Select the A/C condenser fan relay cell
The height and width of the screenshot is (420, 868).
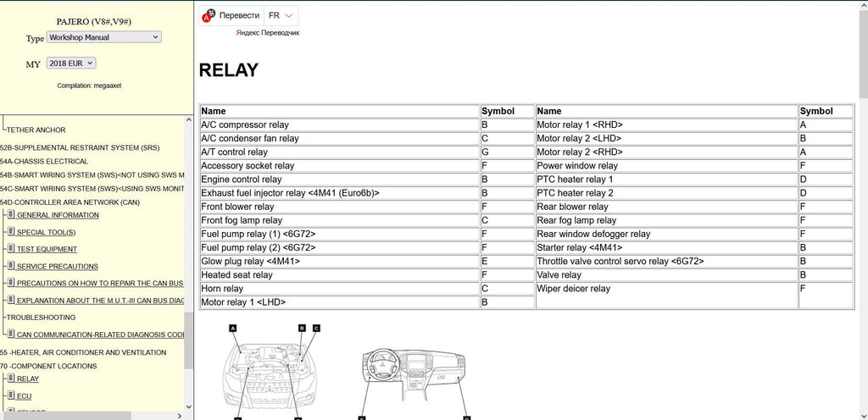[339, 139]
